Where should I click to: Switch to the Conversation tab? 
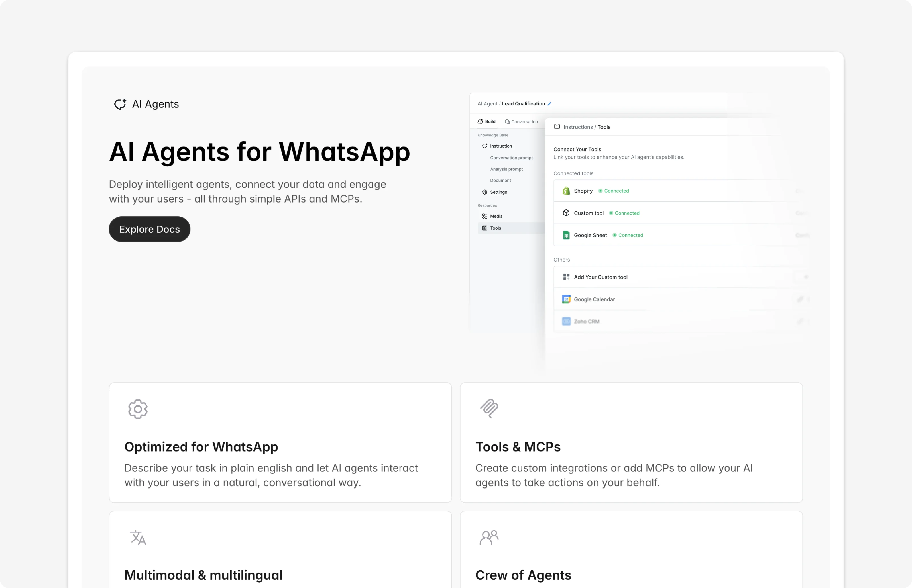click(x=521, y=122)
